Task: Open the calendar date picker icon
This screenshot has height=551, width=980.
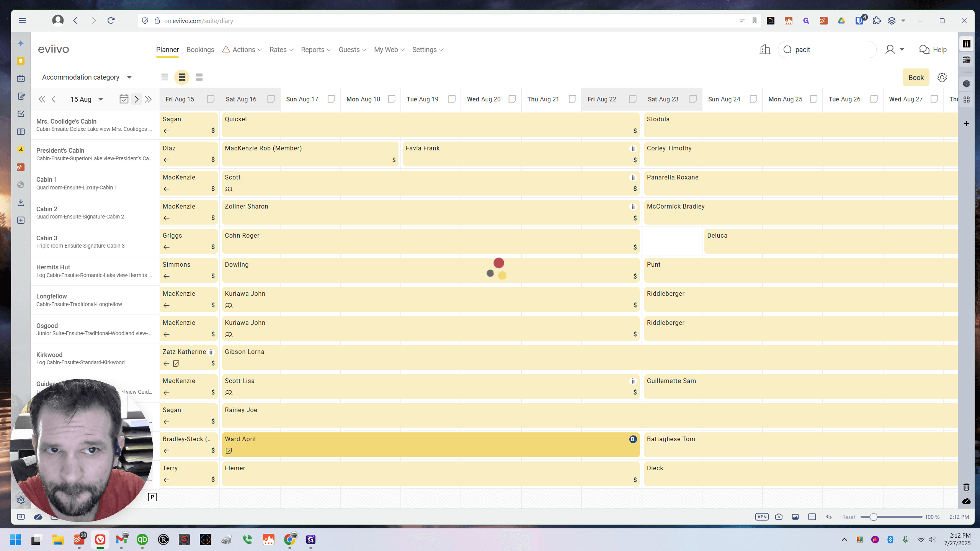Action: [124, 99]
